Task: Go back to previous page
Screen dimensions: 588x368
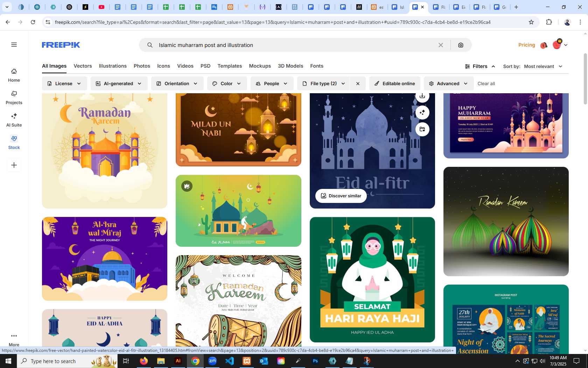Action: click(x=8, y=22)
